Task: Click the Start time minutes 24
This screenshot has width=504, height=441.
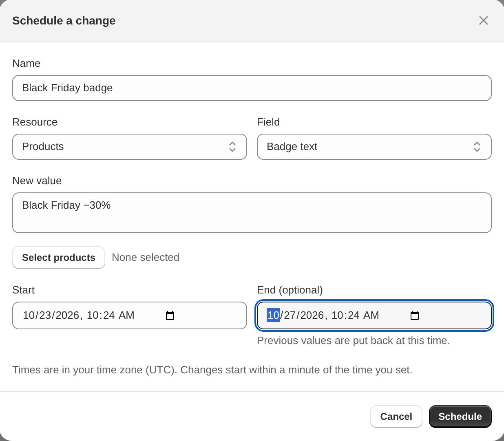Action: 108,315
